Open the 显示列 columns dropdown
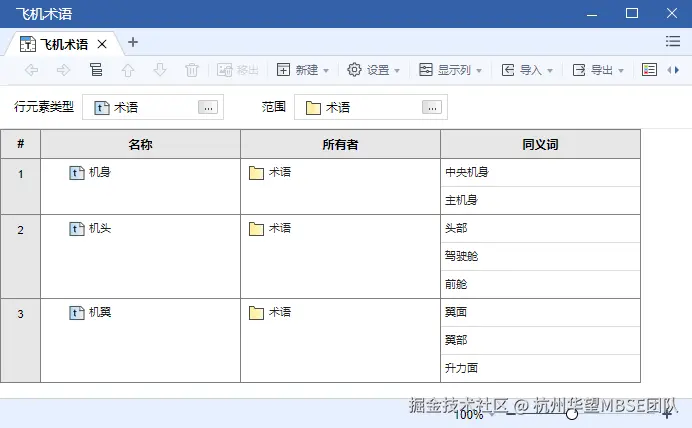Viewport: 692px width, 428px height. point(450,70)
